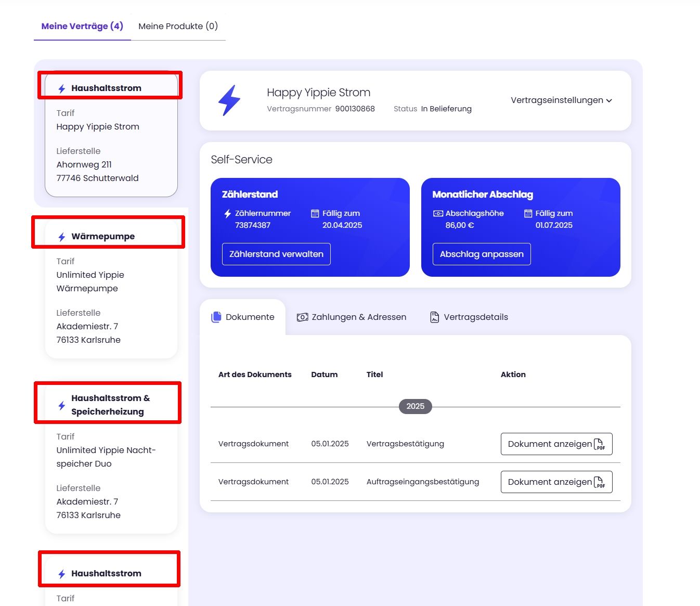Click the PDF icon for Vertragsbestätigung
Screen dimensions: 700x606
pos(599,444)
